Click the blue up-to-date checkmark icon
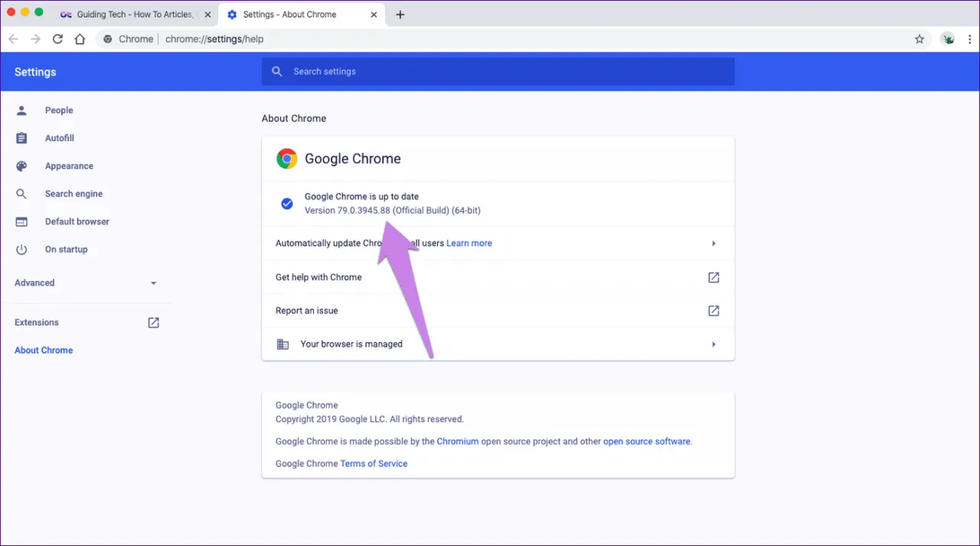The height and width of the screenshot is (546, 980). point(287,204)
